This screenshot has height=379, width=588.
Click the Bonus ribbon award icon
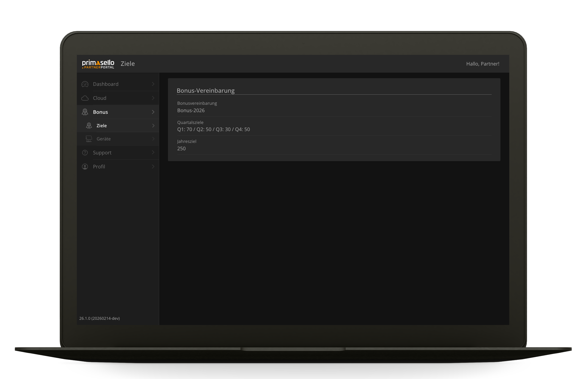click(85, 112)
